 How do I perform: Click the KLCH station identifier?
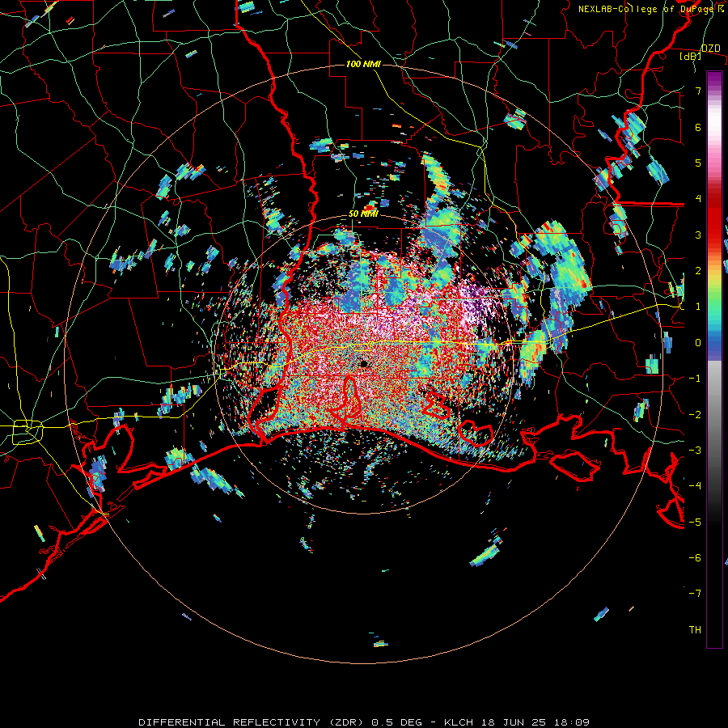coord(457,722)
